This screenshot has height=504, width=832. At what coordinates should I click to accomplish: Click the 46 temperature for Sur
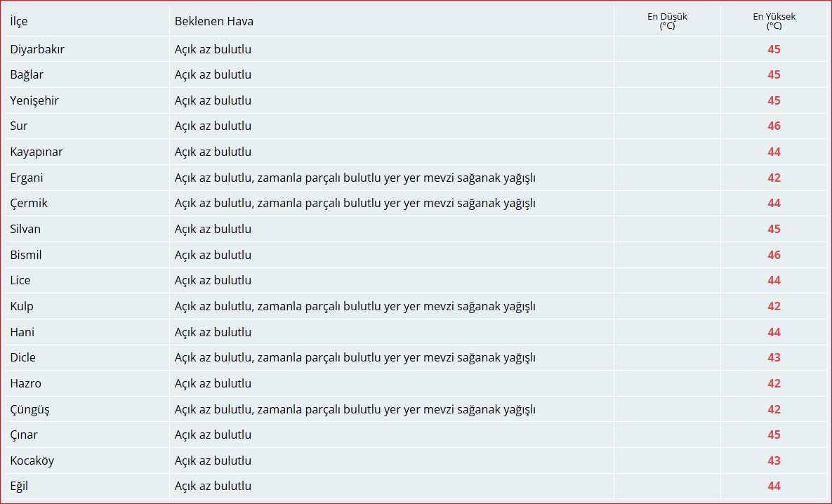774,126
